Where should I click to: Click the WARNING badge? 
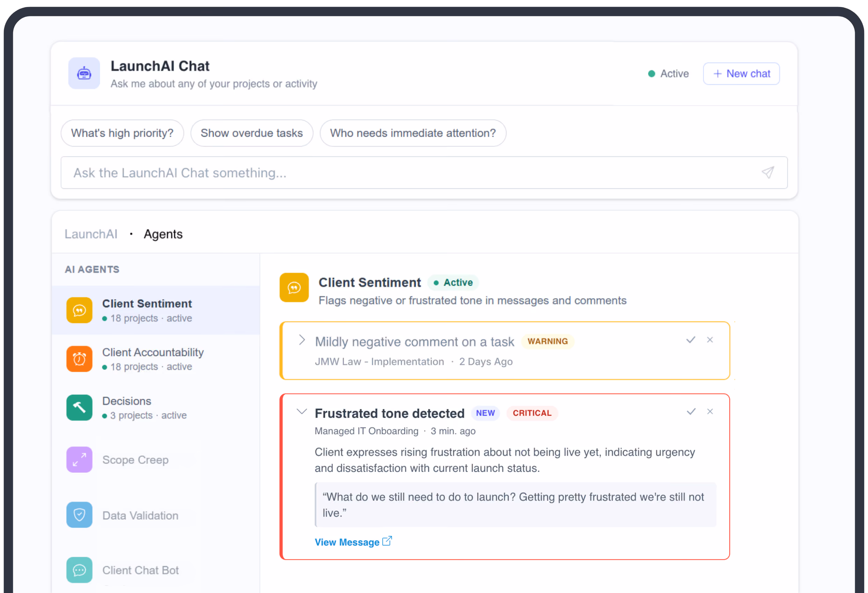547,341
